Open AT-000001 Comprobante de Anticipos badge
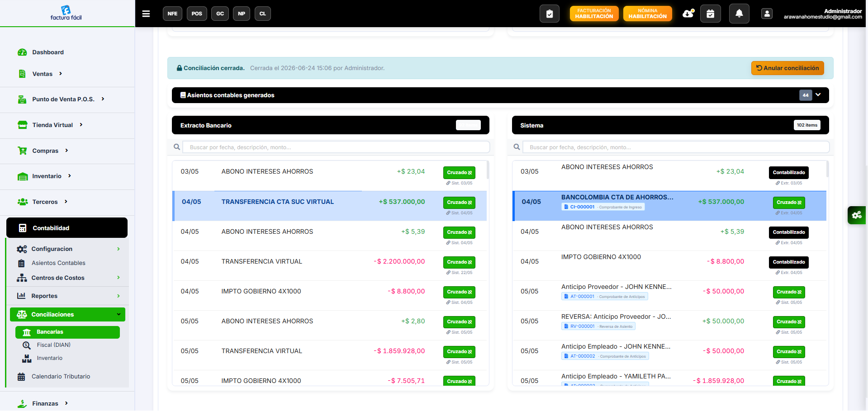The height and width of the screenshot is (411, 868). 605,297
